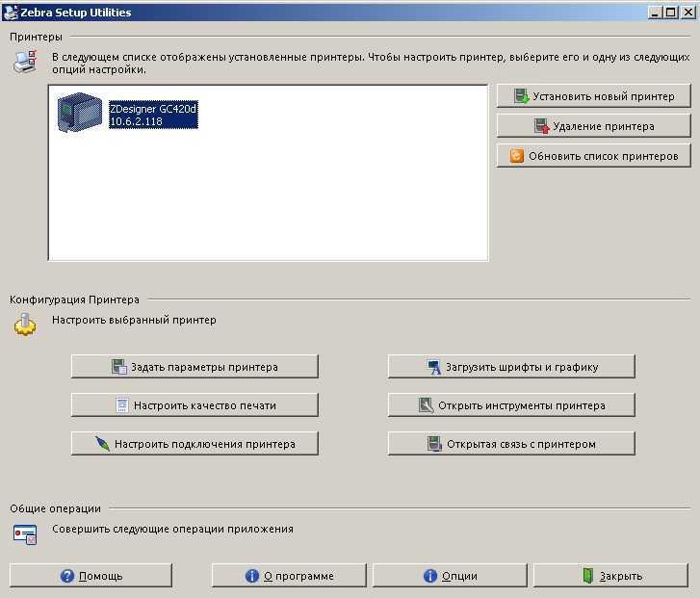Maximize the Zebra Setup Utilities window
The height and width of the screenshot is (598, 700).
tap(670, 13)
